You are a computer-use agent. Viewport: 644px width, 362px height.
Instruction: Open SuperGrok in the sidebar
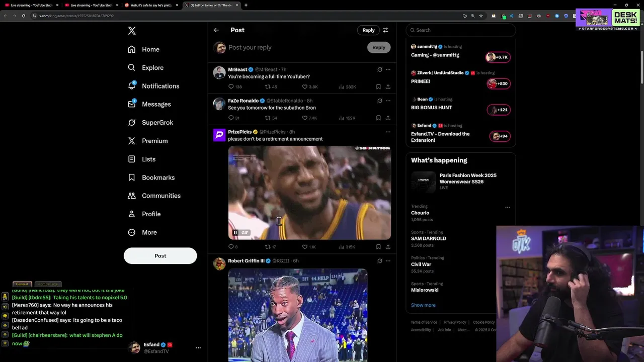point(150,122)
